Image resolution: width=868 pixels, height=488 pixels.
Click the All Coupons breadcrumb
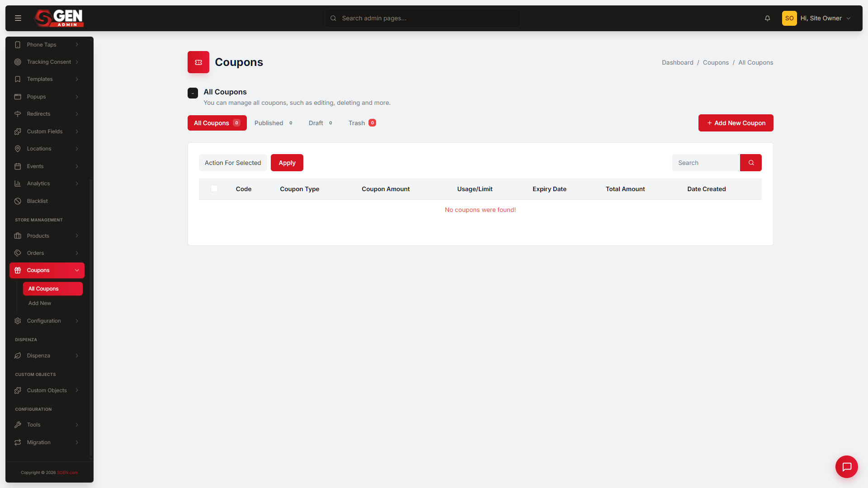pos(755,62)
